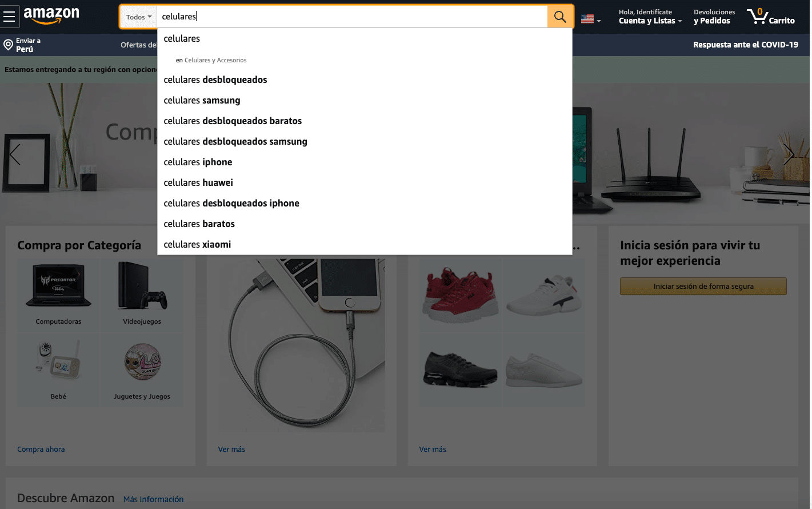Open the language selection flag dropdown
The image size is (812, 509).
590,18
